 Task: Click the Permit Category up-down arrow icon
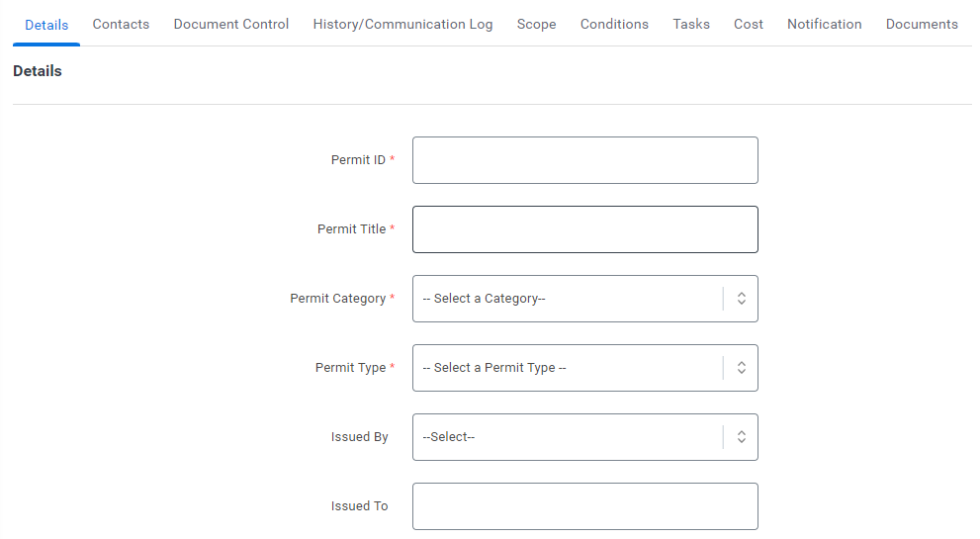click(x=742, y=299)
